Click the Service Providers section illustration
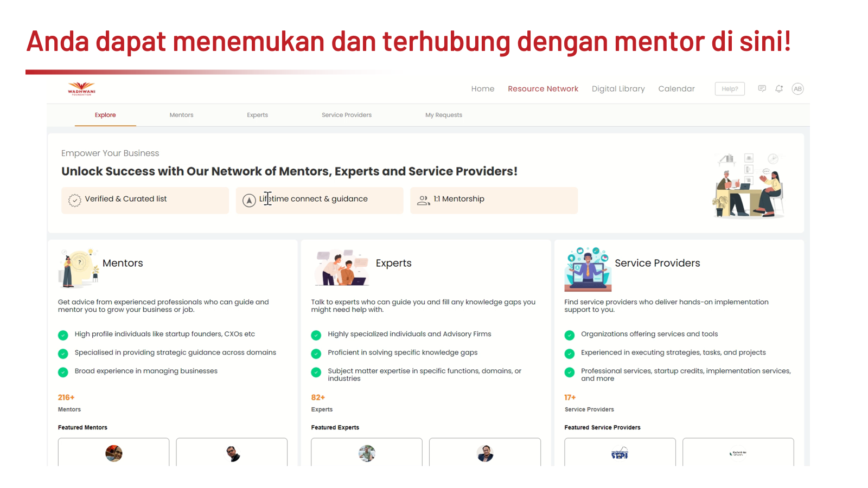868x488 pixels. 588,269
